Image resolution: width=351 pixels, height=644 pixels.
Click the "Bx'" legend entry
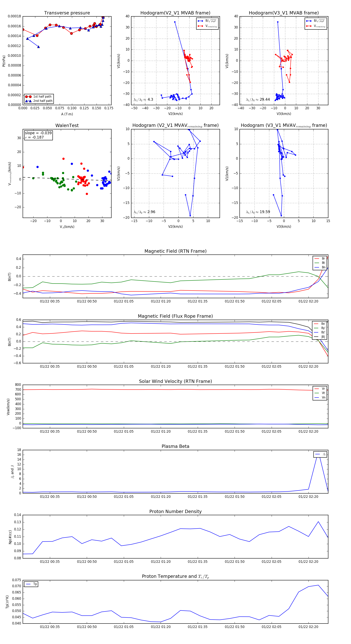click(320, 324)
